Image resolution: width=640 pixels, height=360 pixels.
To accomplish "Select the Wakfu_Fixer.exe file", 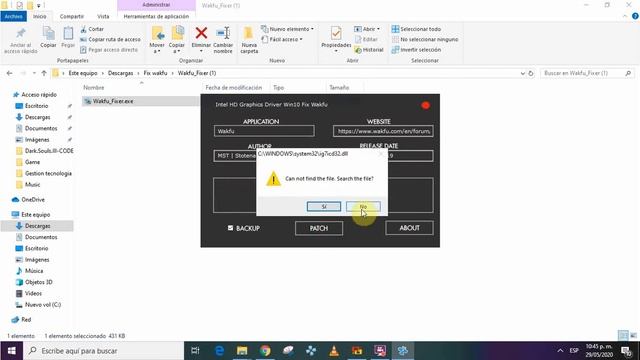I will [113, 101].
